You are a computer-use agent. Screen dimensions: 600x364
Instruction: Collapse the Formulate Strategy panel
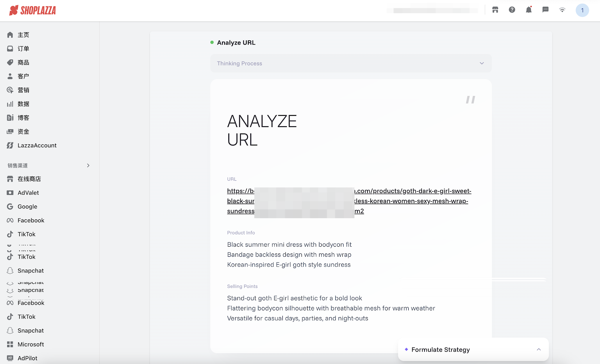538,349
